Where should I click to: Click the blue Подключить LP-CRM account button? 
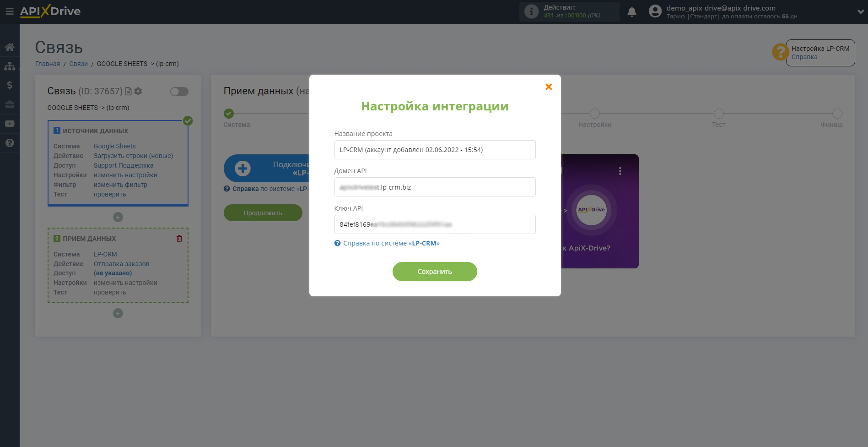click(267, 169)
